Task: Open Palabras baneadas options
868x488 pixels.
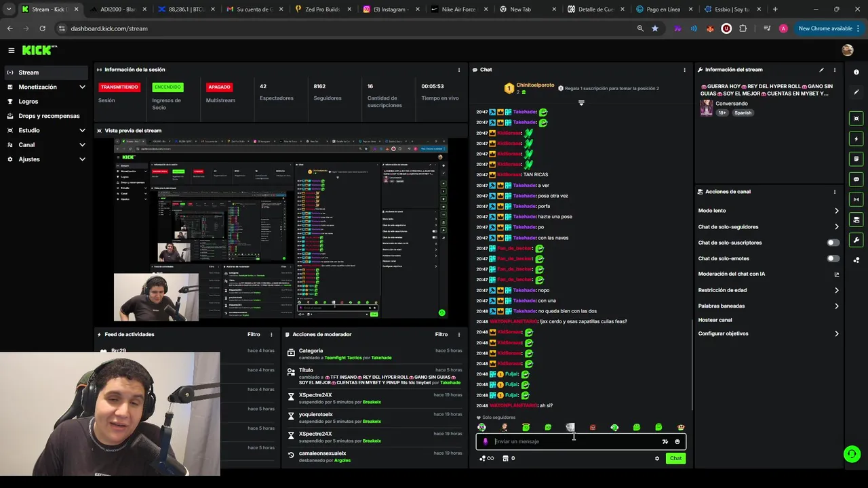Action: coord(768,306)
